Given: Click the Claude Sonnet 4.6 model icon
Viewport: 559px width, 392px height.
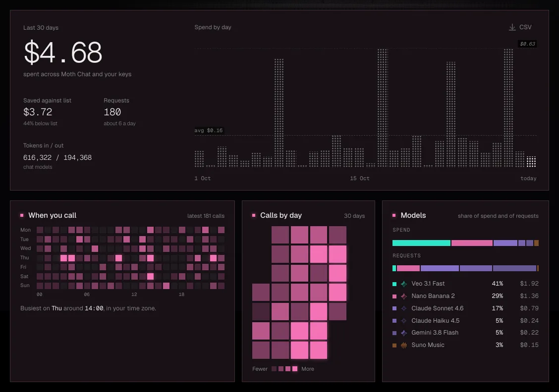Looking at the screenshot, I should pyautogui.click(x=404, y=308).
